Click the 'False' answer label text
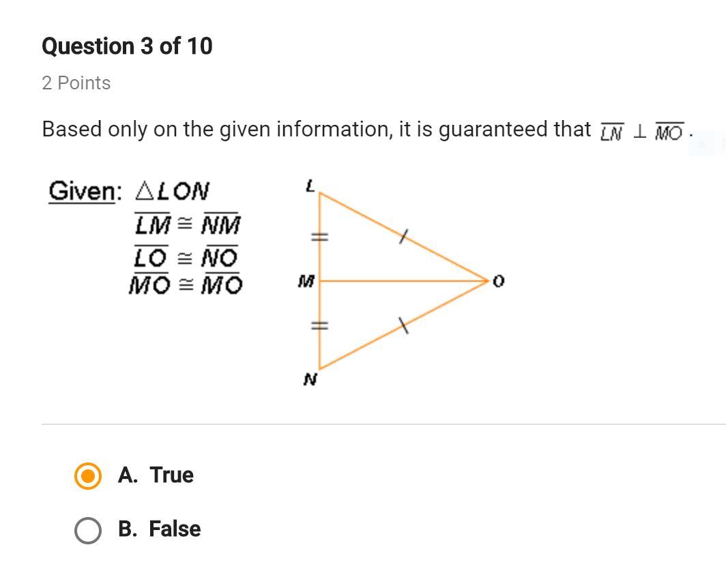 pyautogui.click(x=175, y=529)
